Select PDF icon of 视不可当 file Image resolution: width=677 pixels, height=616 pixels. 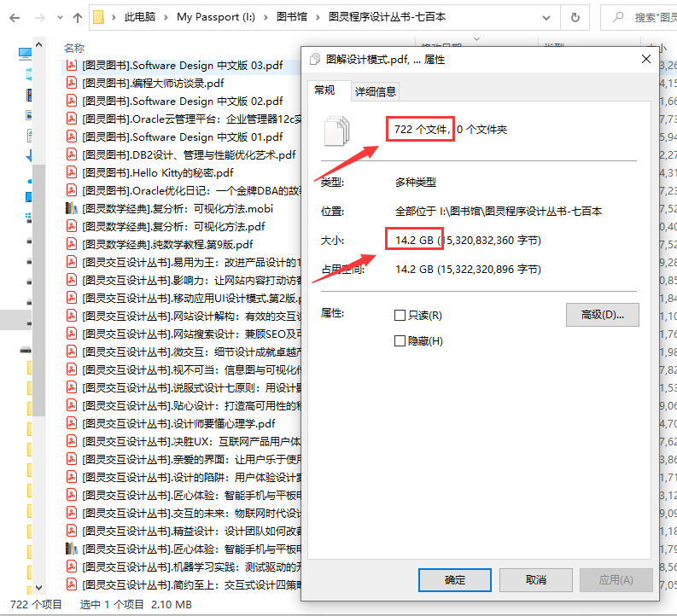[x=71, y=369]
